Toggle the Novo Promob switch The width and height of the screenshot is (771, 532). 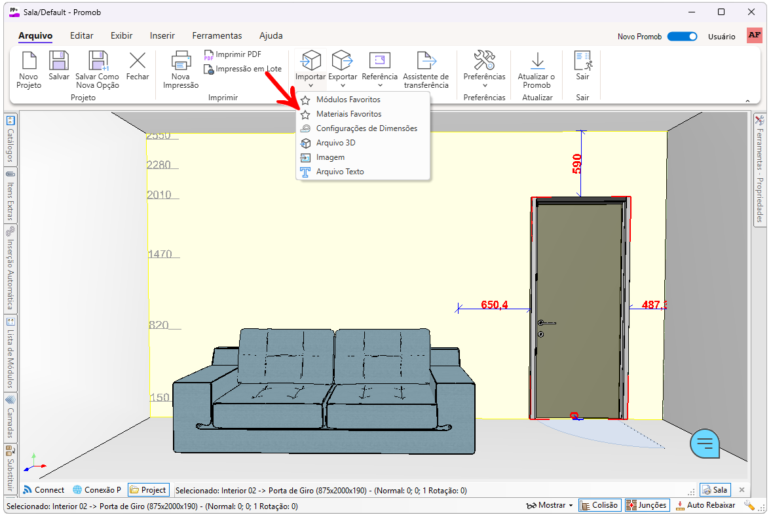pos(682,37)
